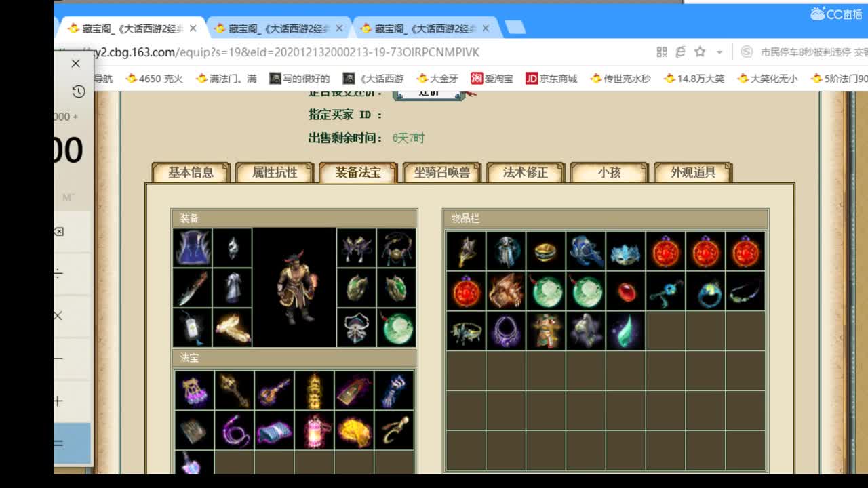The image size is (868, 488).
Task: Click the golden bowl inventory item
Action: (x=546, y=251)
